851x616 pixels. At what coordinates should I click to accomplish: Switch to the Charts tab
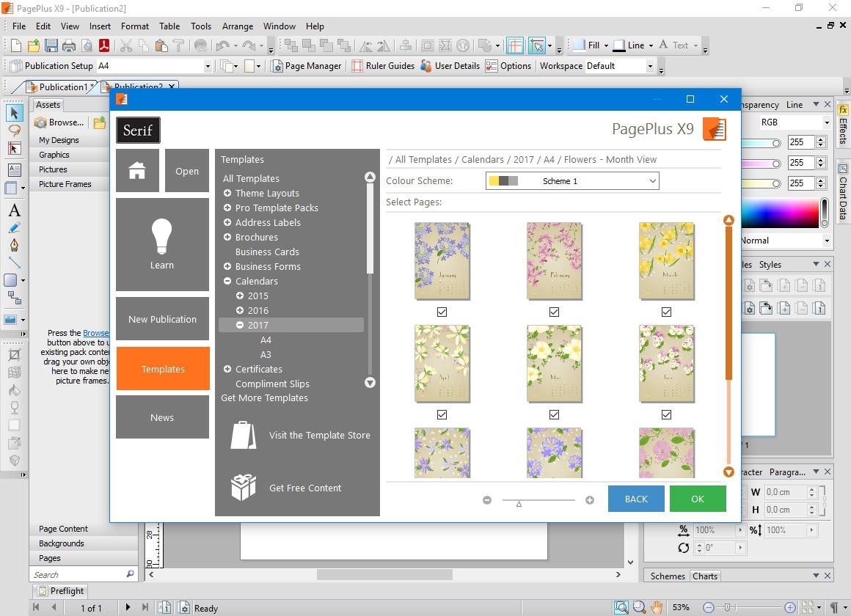point(705,576)
